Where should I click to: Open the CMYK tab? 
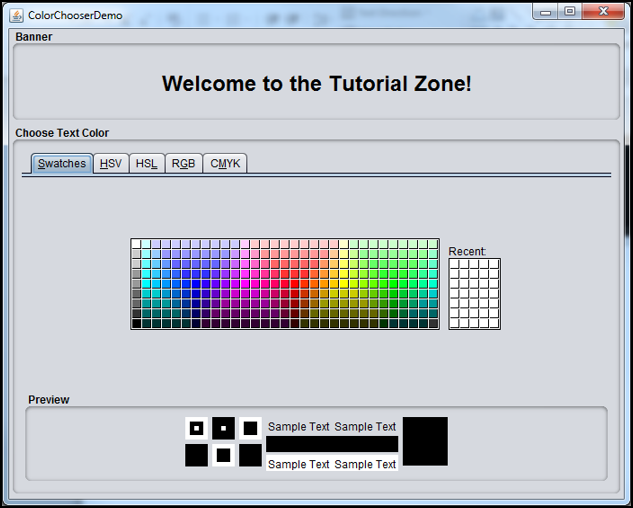(225, 164)
